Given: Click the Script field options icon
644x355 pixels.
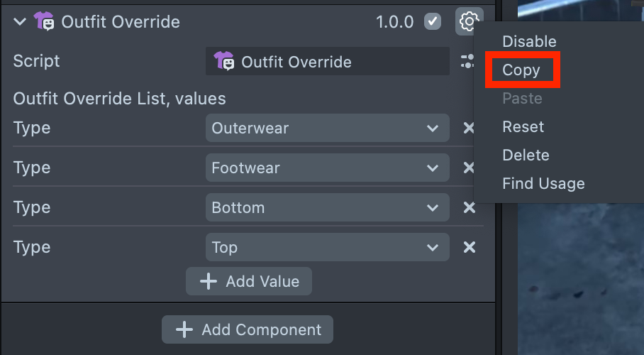Looking at the screenshot, I should pos(467,62).
